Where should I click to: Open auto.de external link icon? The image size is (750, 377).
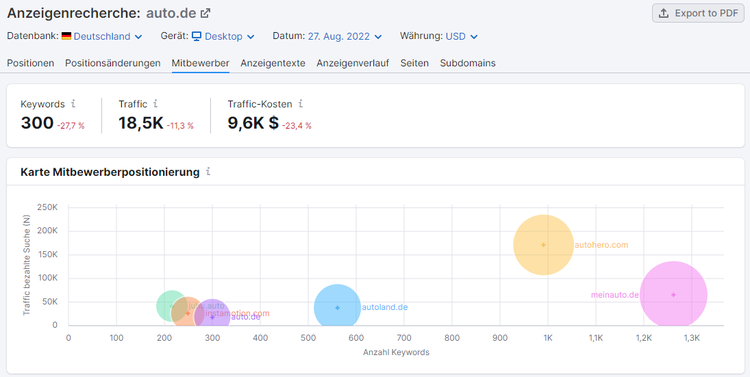pyautogui.click(x=205, y=13)
